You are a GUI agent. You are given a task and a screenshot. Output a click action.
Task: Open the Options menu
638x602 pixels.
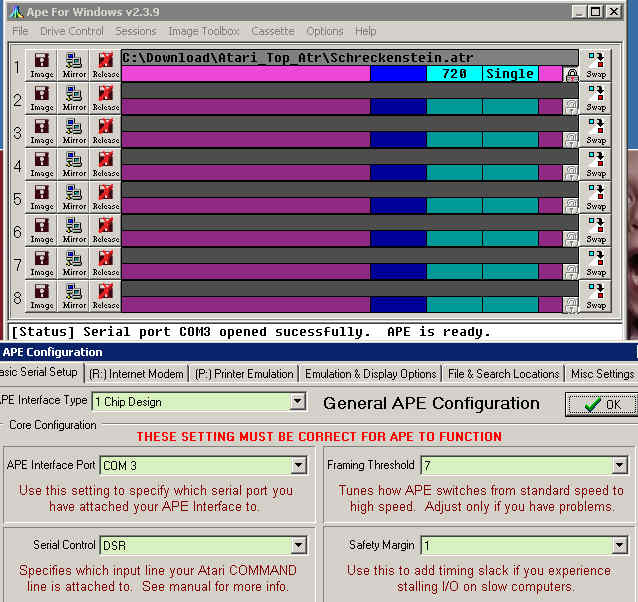click(325, 31)
